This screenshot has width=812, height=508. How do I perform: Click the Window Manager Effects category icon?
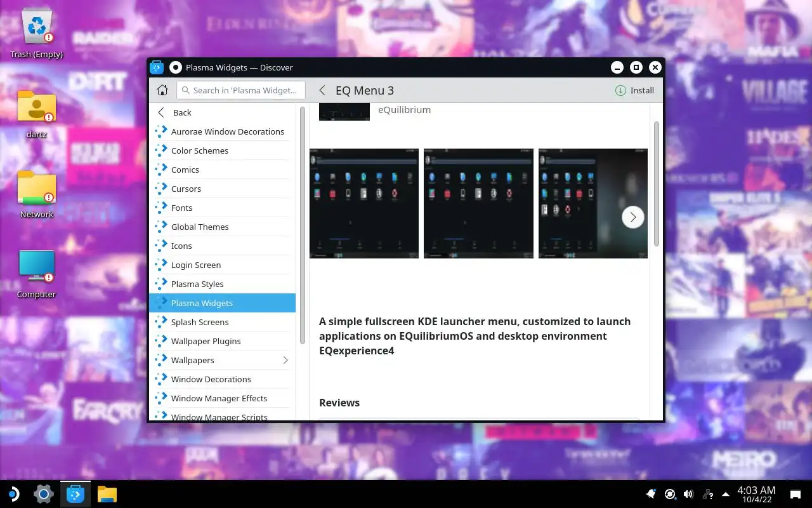161,398
